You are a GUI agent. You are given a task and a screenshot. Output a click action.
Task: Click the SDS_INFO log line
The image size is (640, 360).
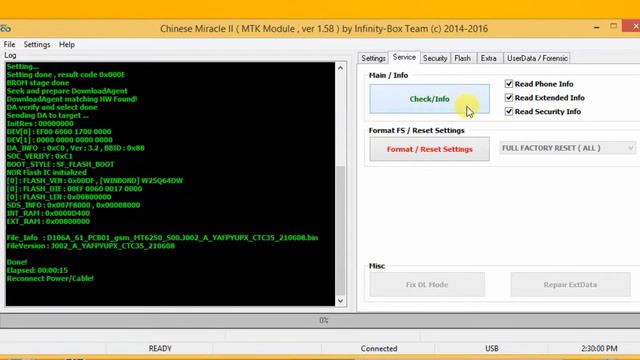(x=73, y=205)
